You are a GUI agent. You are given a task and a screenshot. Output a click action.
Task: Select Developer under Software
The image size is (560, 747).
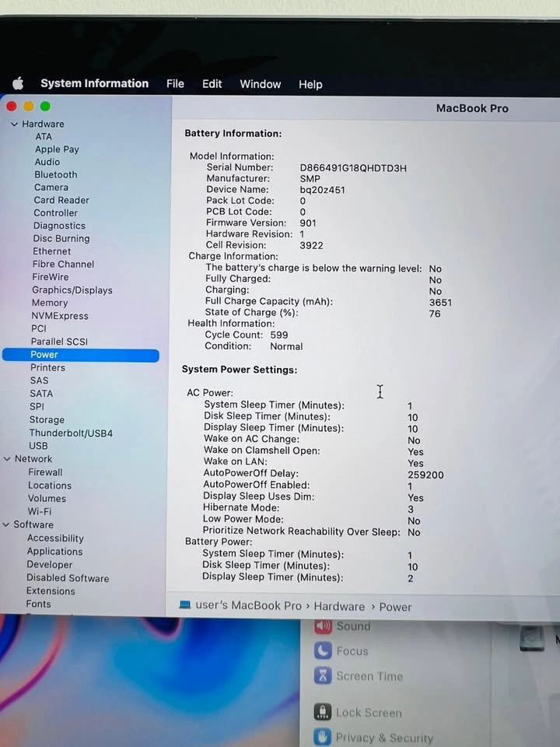(x=50, y=565)
